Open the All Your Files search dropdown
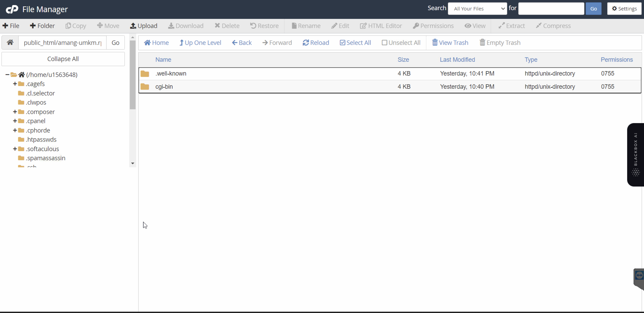644x313 pixels. point(477,9)
